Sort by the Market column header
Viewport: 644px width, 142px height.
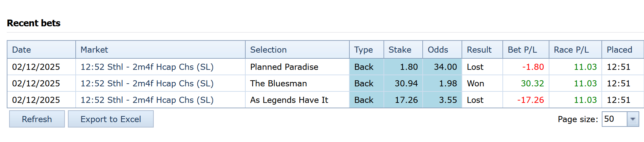coord(94,50)
